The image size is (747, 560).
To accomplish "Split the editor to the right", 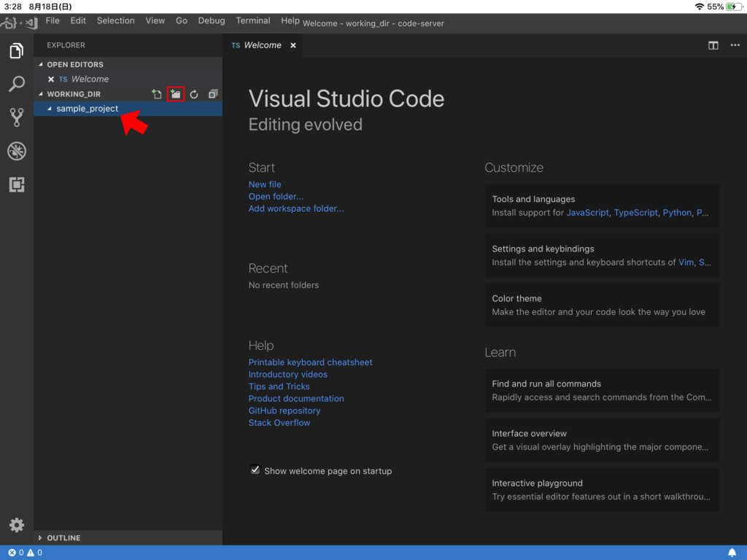I will 713,45.
